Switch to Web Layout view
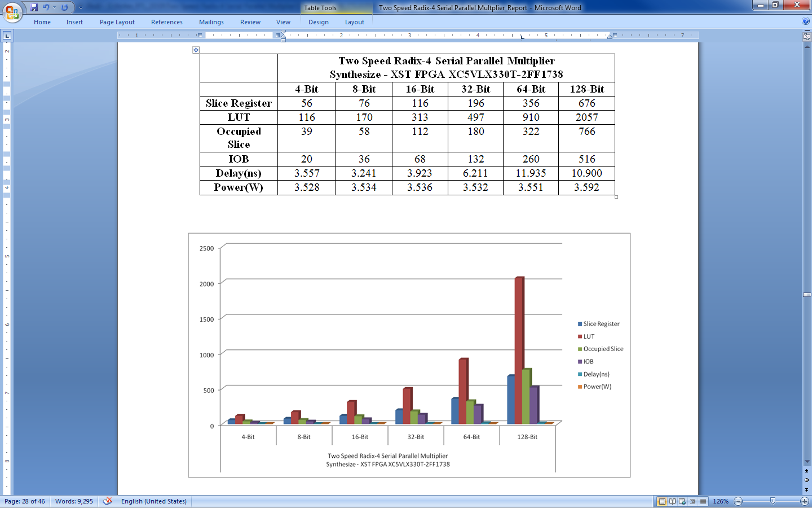812x508 pixels. tap(682, 501)
